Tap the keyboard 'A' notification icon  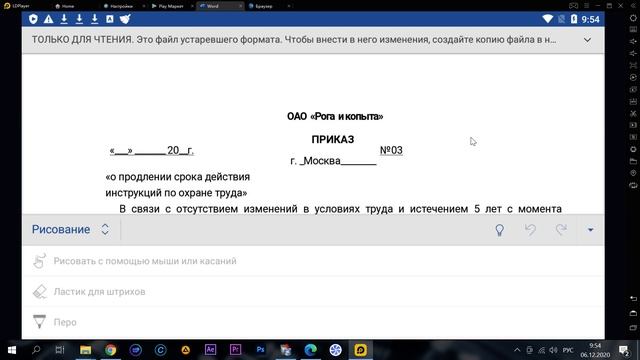coord(110,19)
